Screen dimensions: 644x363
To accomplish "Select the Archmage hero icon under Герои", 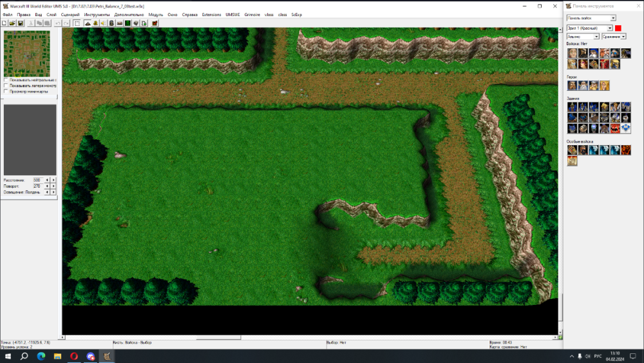I will 583,85.
